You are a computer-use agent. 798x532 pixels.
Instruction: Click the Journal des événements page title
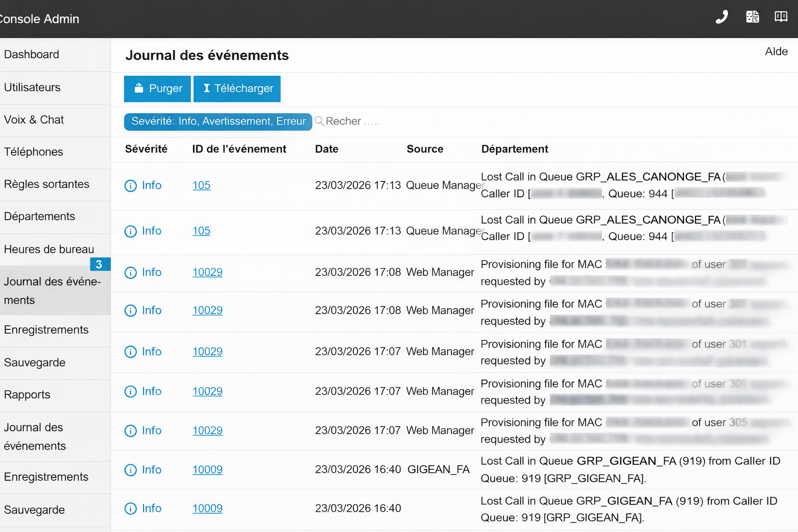coord(207,56)
